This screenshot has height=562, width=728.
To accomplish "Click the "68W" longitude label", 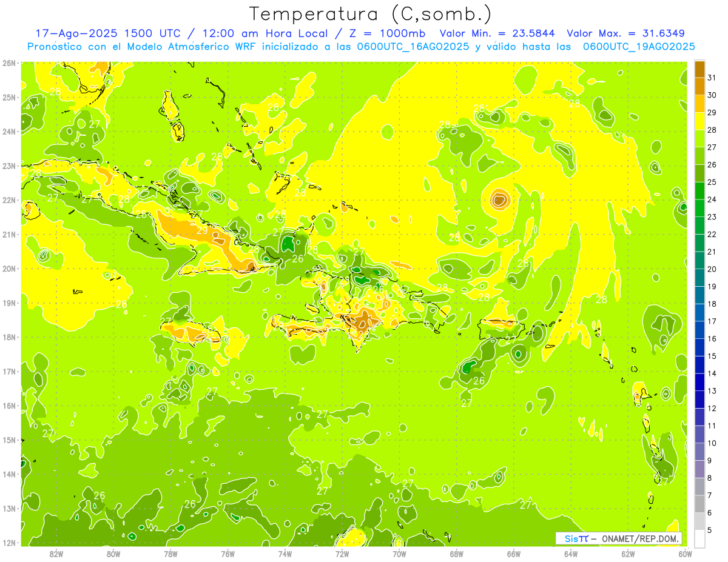I will click(x=456, y=554).
